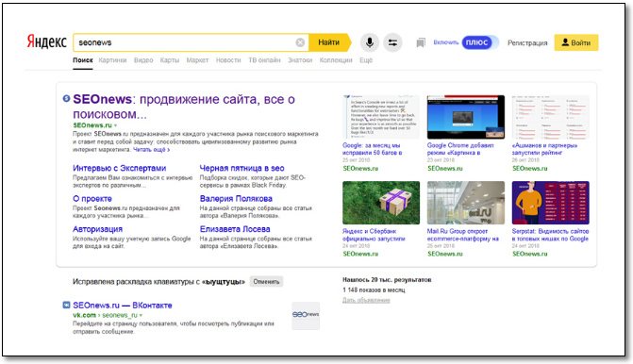Click the Google: за месяц мы исправили headline
The width and height of the screenshot is (633, 364).
click(372, 149)
